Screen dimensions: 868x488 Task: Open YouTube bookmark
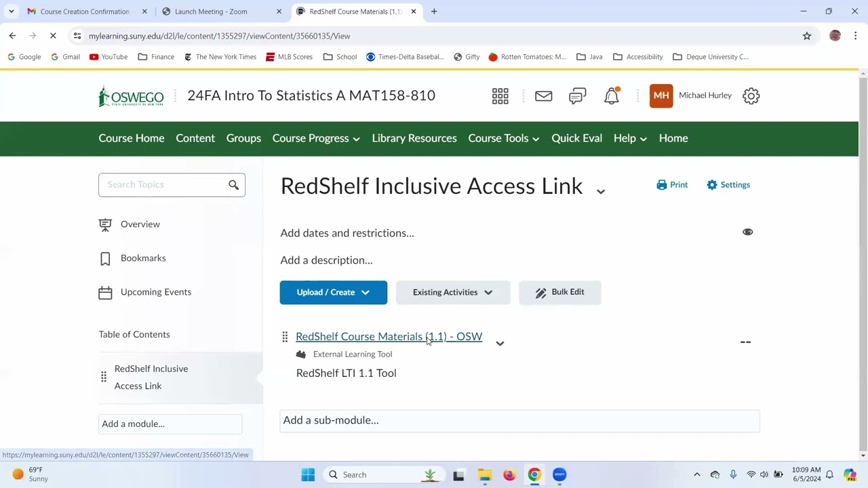[108, 57]
